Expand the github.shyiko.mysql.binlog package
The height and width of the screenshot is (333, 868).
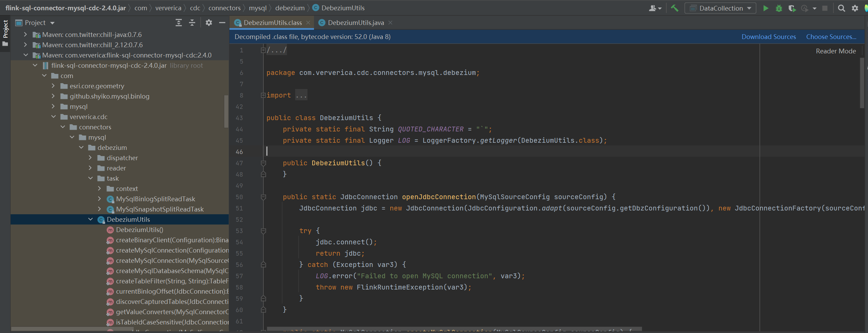53,96
